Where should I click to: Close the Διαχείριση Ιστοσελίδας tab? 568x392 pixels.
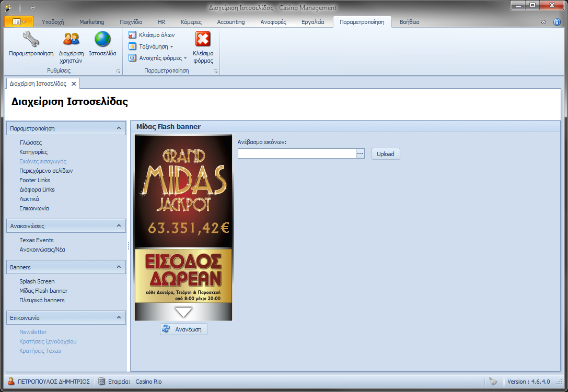(74, 84)
